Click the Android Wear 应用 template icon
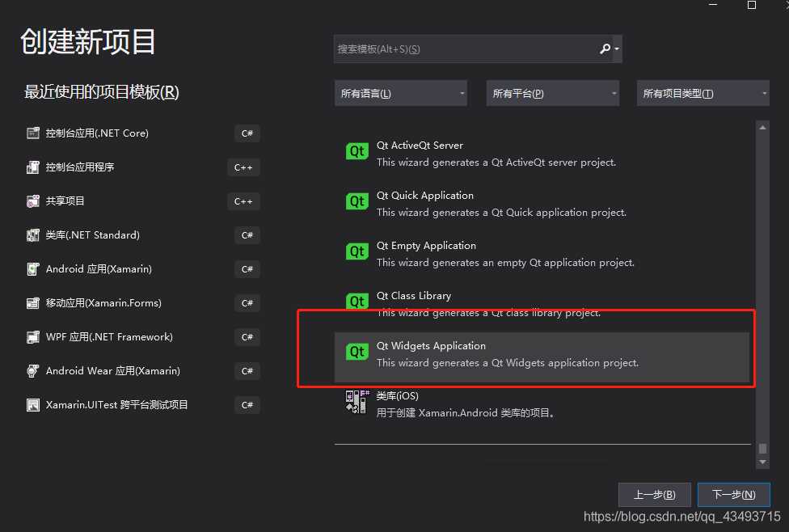This screenshot has height=532, width=789. tap(32, 371)
